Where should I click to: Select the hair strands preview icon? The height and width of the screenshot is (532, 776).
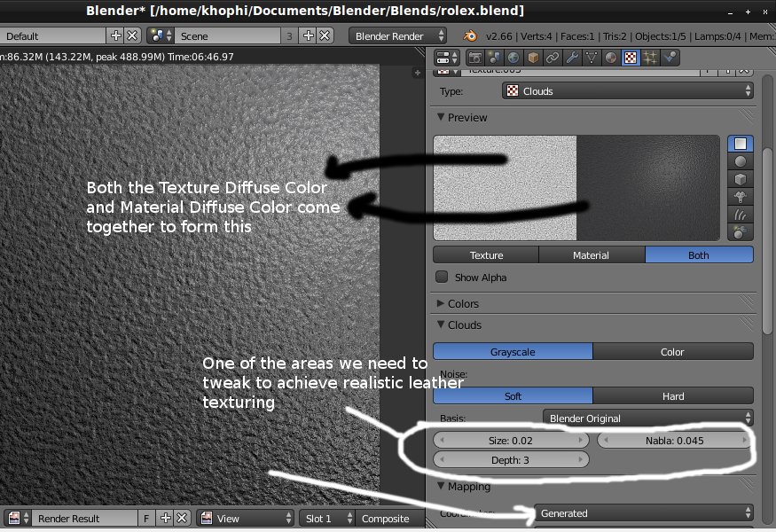[740, 215]
